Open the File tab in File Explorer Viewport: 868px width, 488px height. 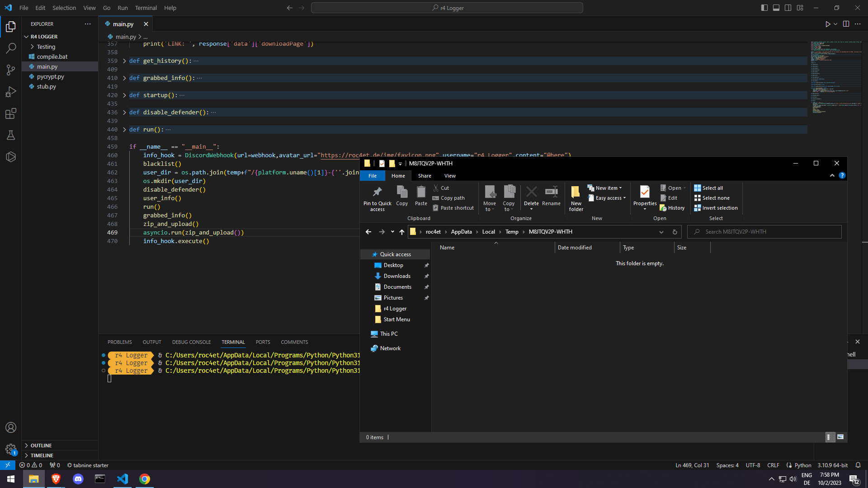373,176
